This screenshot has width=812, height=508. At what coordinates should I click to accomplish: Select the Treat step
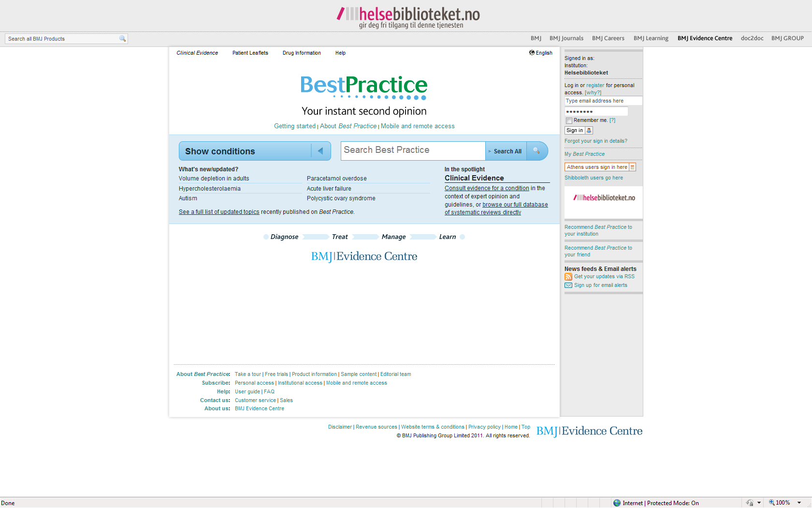[340, 237]
